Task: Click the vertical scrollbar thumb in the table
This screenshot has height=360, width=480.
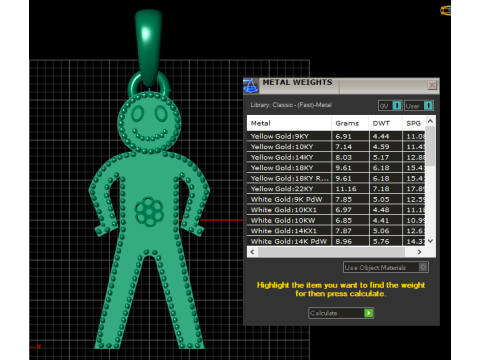Action: [430, 146]
